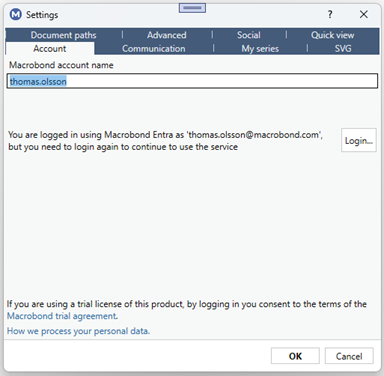Switch to the Communication tab

153,49
